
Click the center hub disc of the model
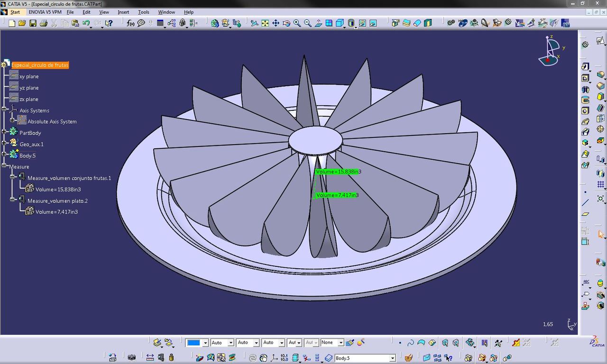(315, 140)
